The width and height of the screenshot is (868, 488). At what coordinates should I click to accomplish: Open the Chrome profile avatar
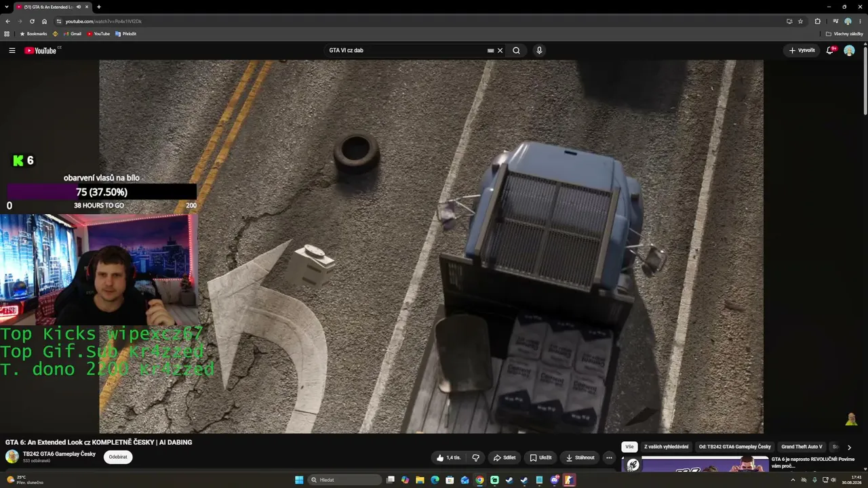click(x=848, y=21)
